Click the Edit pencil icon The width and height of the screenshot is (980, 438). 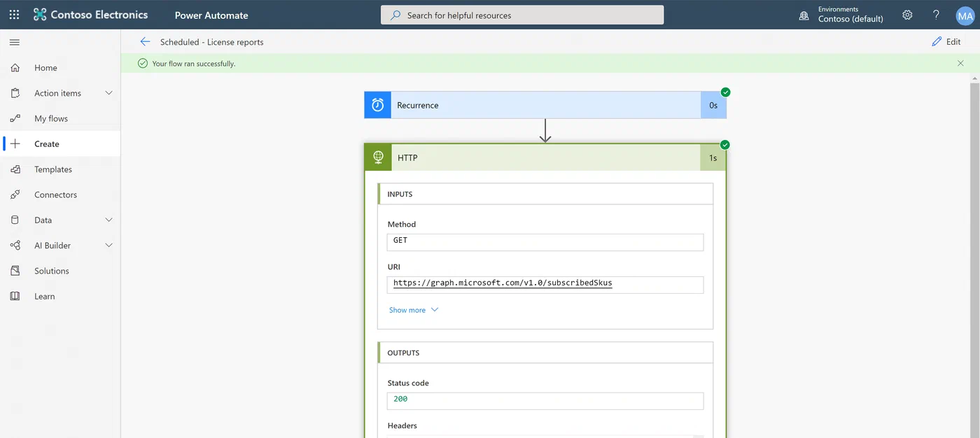click(937, 42)
